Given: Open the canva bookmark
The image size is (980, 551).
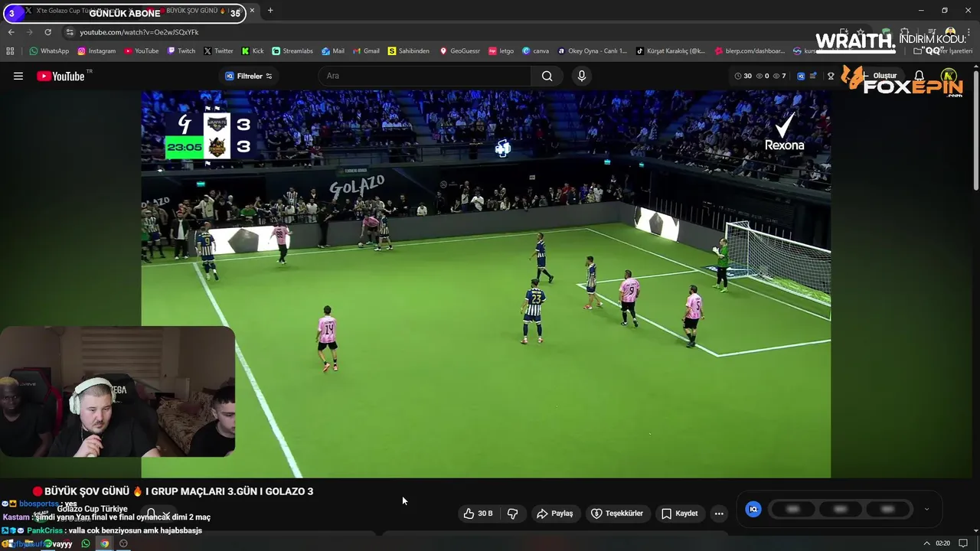Looking at the screenshot, I should (x=536, y=51).
